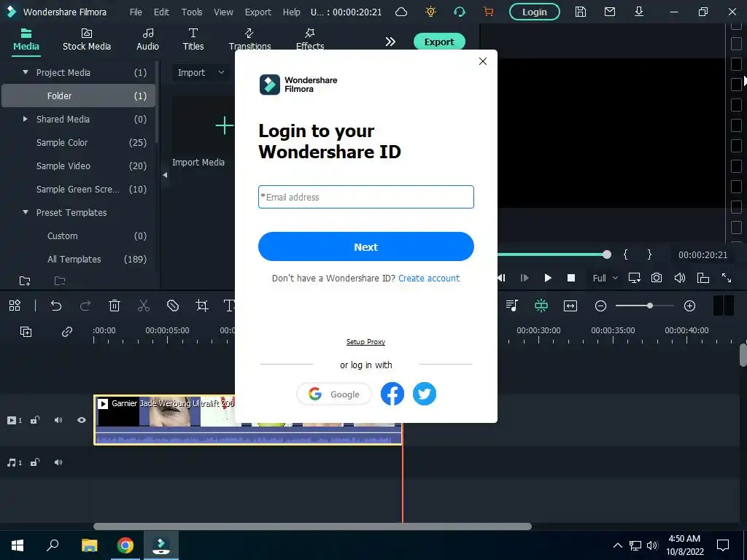Log in with Facebook
Screen dimensions: 747x560
click(392, 394)
